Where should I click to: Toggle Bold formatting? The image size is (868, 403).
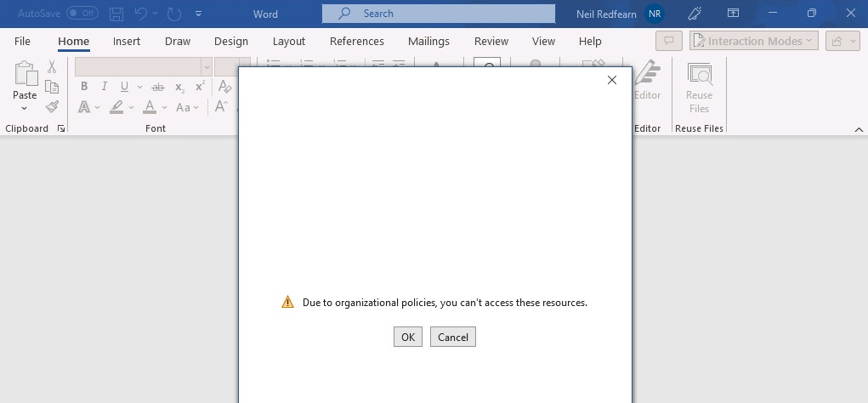coord(84,87)
